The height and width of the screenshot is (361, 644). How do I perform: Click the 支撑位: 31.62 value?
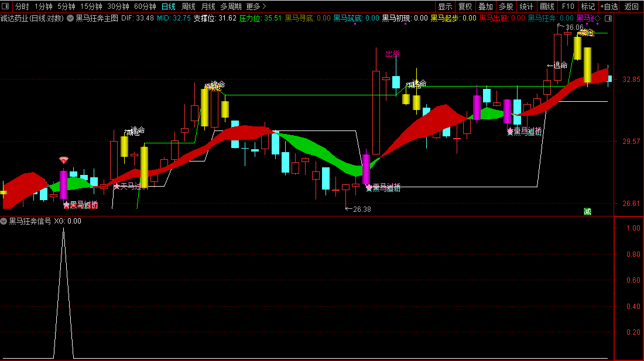point(215,19)
